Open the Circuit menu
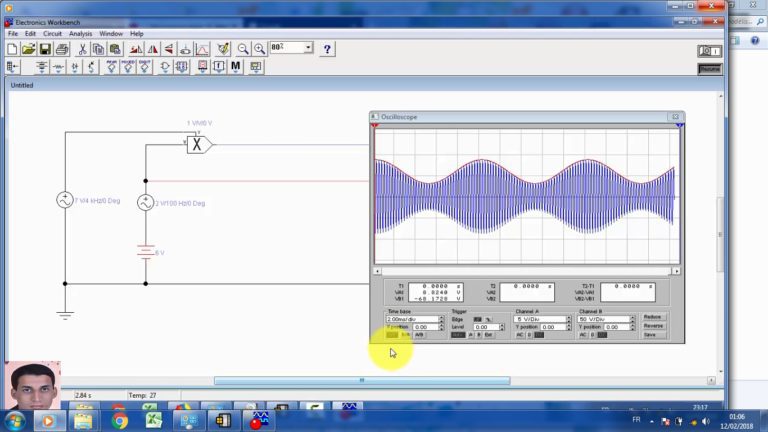This screenshot has width=768, height=432. click(x=52, y=33)
